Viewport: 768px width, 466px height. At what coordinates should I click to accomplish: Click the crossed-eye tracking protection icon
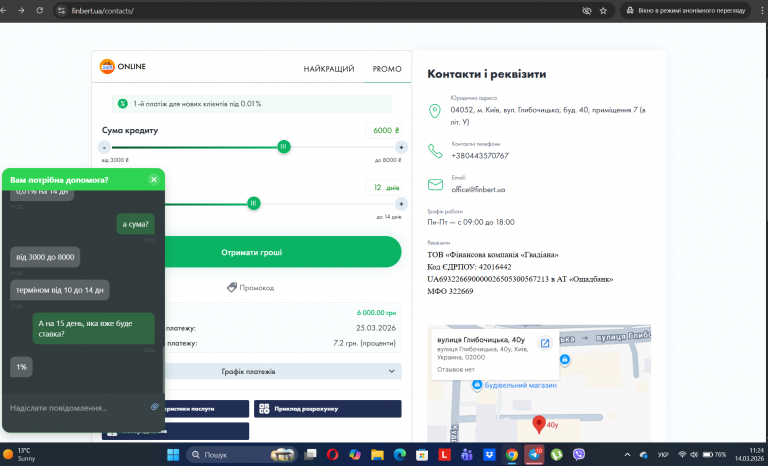(x=586, y=10)
